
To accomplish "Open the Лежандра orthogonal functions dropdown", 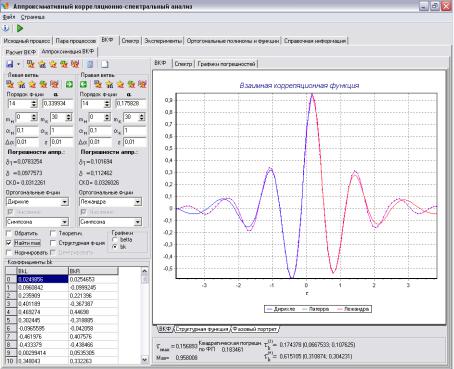I will click(x=138, y=202).
